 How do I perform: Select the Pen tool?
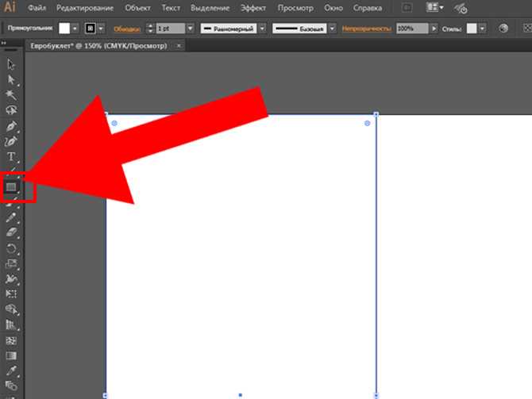tap(11, 126)
